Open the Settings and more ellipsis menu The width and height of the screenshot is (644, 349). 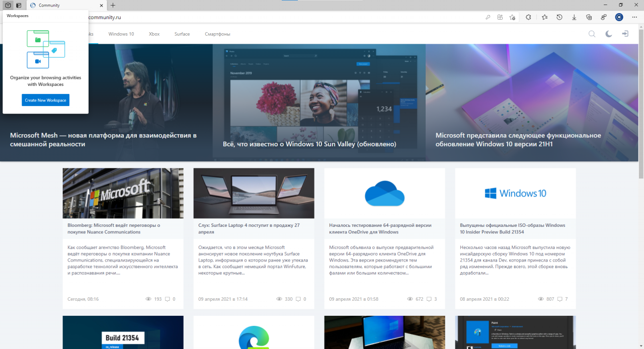pyautogui.click(x=634, y=17)
